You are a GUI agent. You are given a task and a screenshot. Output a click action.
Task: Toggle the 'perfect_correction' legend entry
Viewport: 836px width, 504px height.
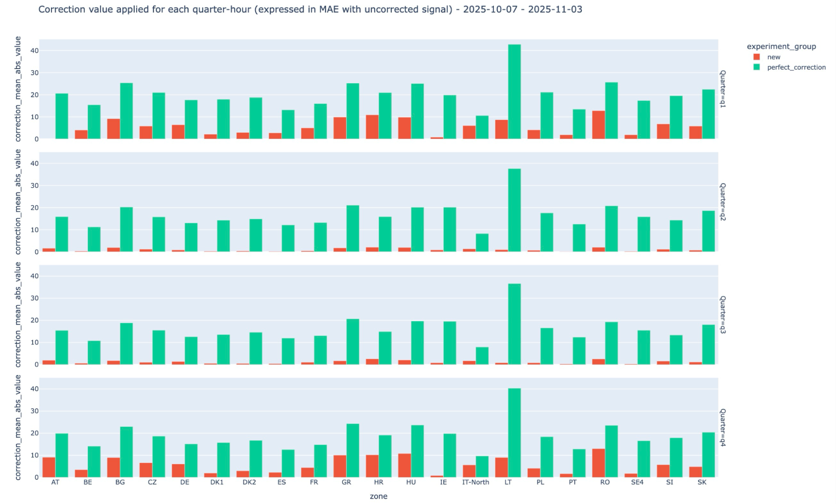[796, 67]
